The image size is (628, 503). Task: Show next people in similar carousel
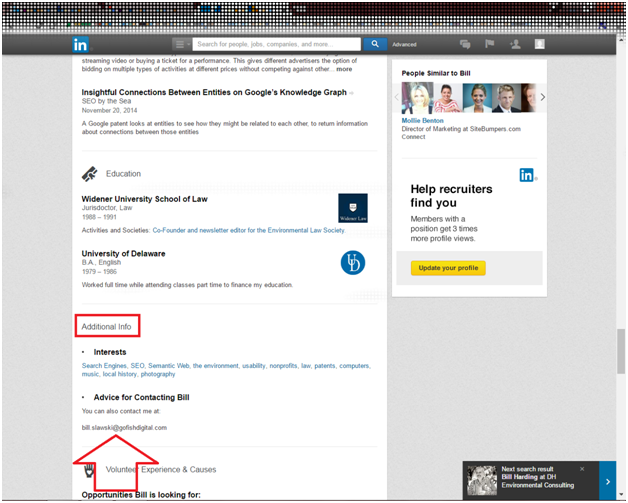click(542, 97)
